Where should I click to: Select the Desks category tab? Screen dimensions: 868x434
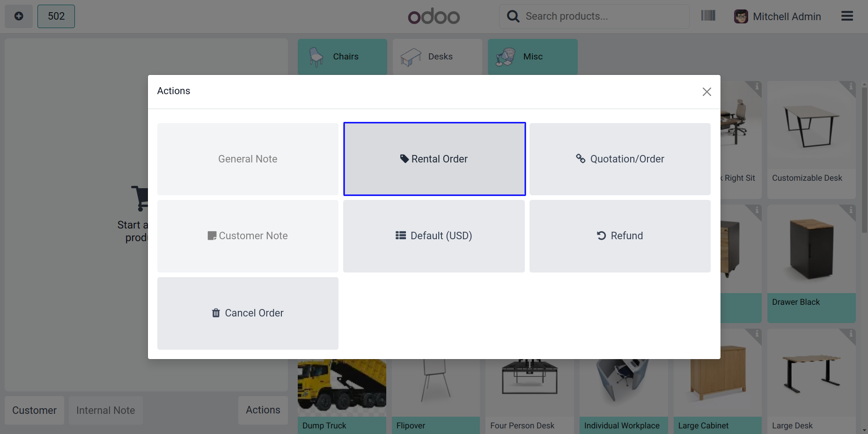coord(437,57)
